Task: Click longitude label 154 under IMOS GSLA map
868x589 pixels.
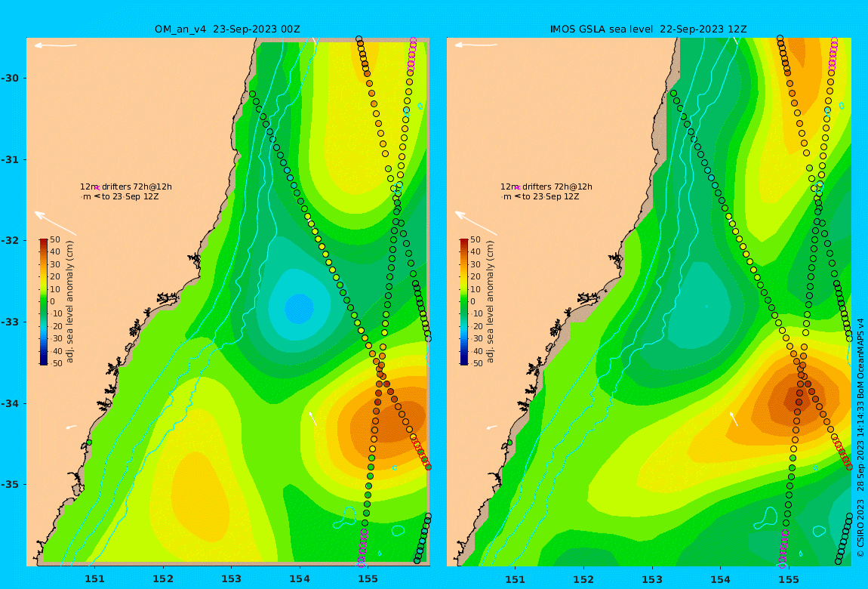Action: coord(720,579)
